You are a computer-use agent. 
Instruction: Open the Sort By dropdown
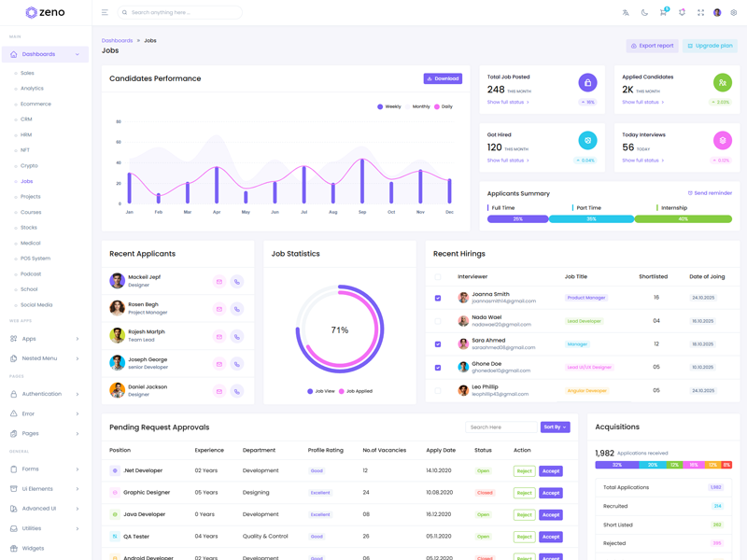pos(555,427)
